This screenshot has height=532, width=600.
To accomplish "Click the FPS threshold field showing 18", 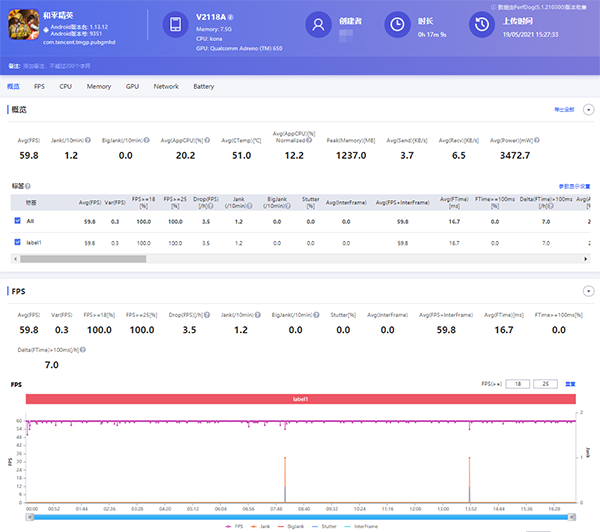I will click(x=519, y=383).
